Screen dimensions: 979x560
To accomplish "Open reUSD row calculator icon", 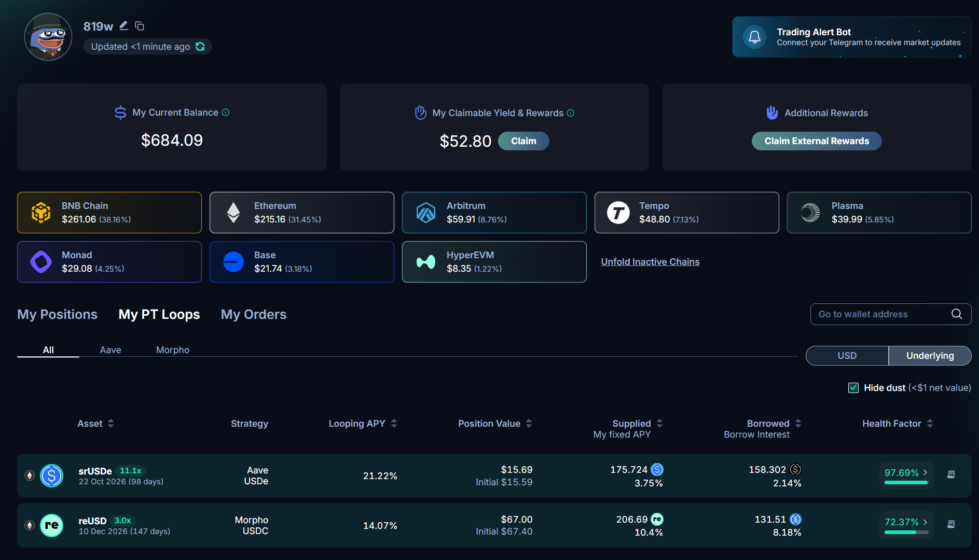I will [x=951, y=524].
